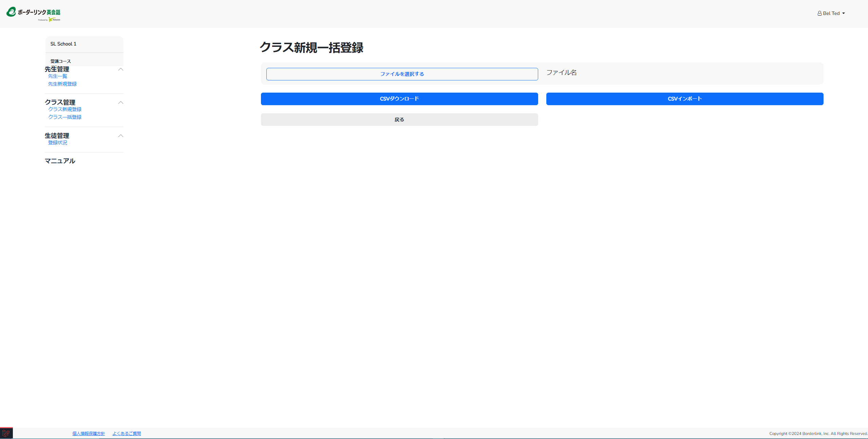
Task: Collapse the 生徒管理 section chevron
Action: point(120,136)
